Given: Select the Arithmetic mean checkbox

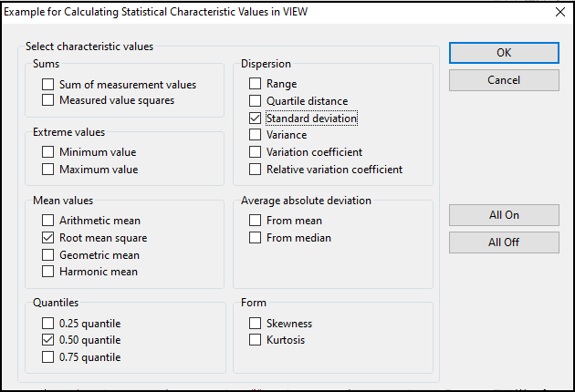Looking at the screenshot, I should (x=48, y=221).
